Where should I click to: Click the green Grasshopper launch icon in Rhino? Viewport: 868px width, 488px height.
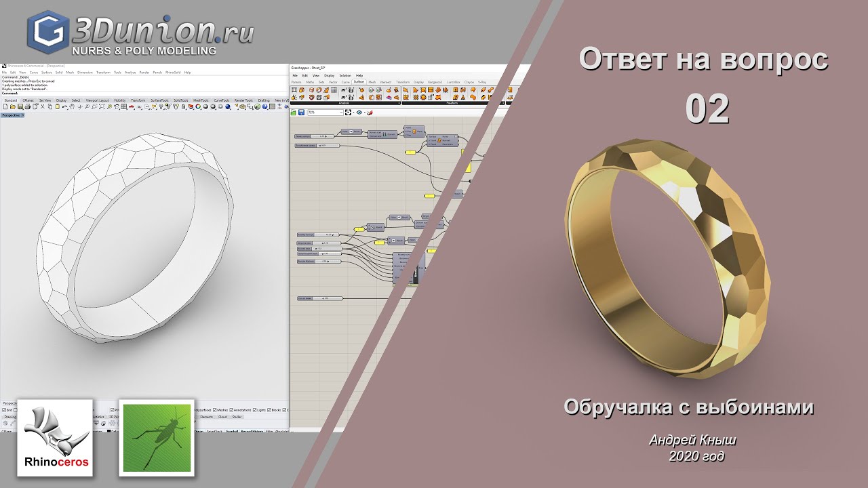click(258, 106)
